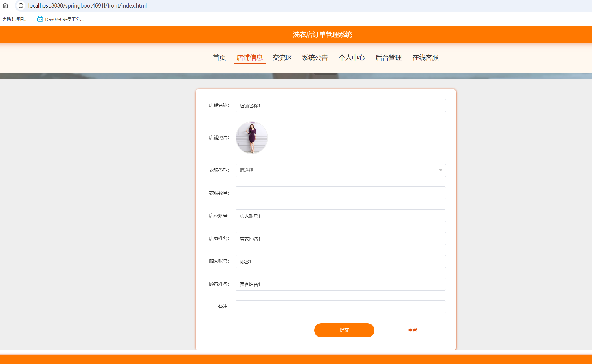Expand the 请选择 clothing type combo box
The width and height of the screenshot is (592, 364).
[x=340, y=170]
